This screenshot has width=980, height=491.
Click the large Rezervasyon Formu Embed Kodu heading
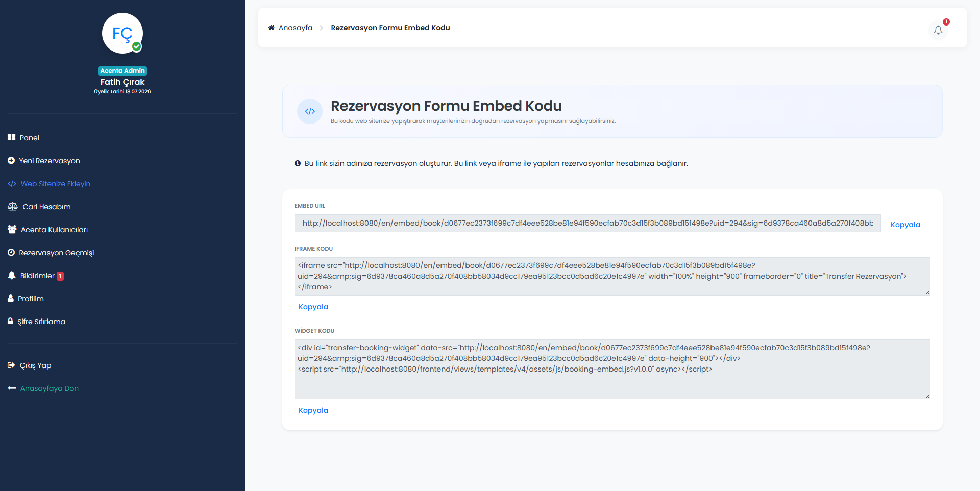(446, 106)
